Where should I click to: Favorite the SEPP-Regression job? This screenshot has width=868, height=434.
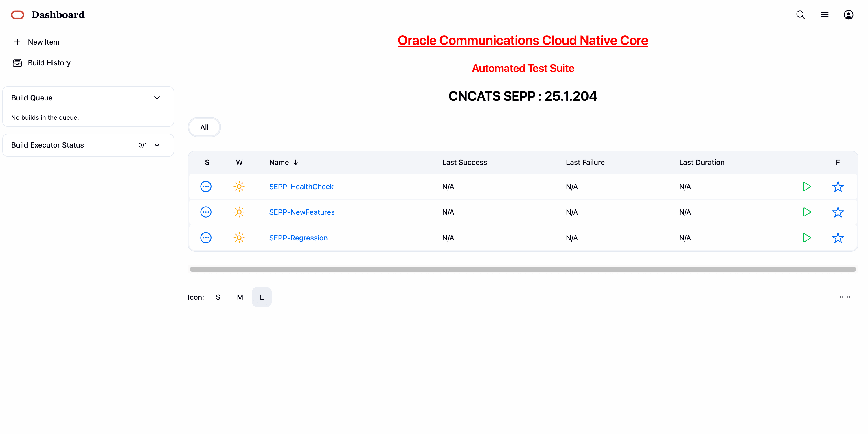(x=838, y=238)
